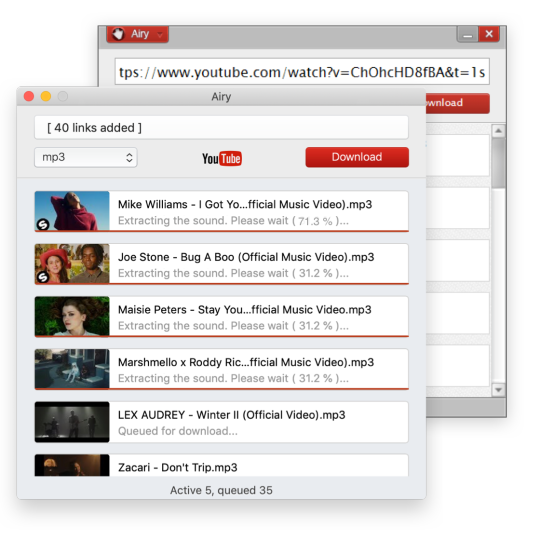Screen dimensions: 540x540
Task: Click the 'LEX AUDREY - Winter II' file name
Action: (231, 415)
